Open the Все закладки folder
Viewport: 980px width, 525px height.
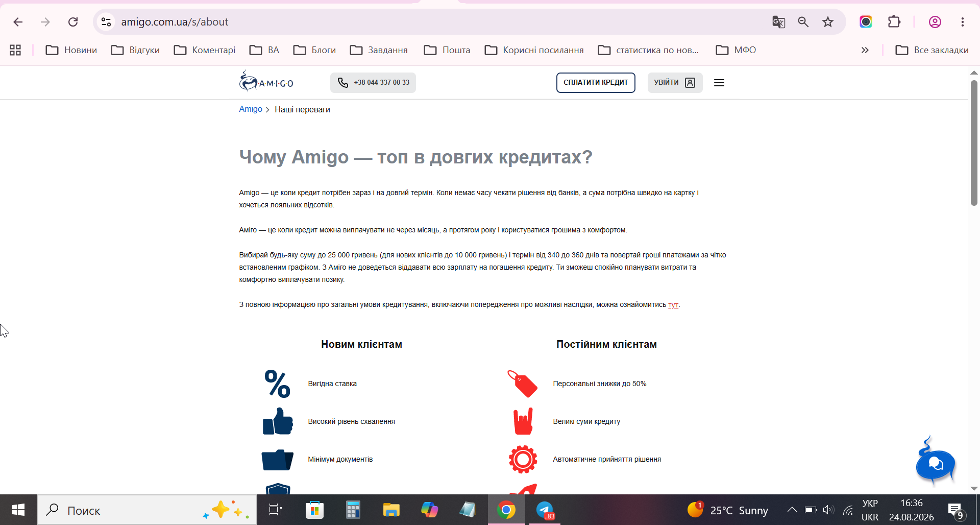click(x=932, y=50)
